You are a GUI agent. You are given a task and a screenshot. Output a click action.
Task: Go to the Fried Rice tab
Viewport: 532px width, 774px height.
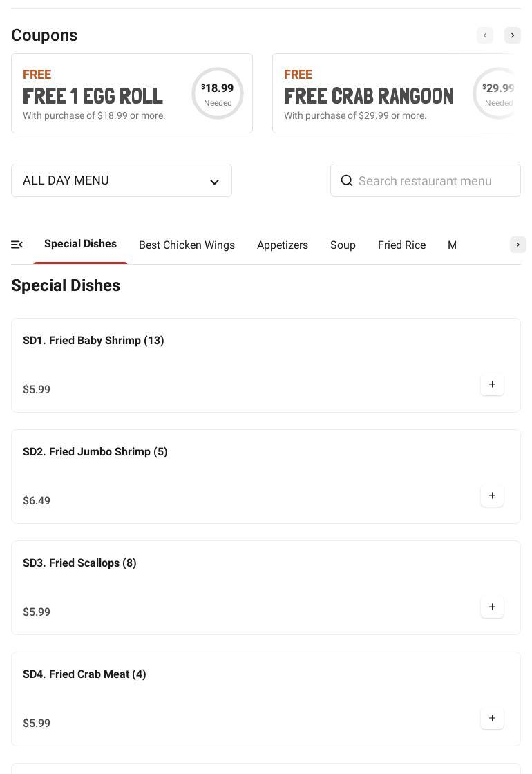click(x=401, y=245)
